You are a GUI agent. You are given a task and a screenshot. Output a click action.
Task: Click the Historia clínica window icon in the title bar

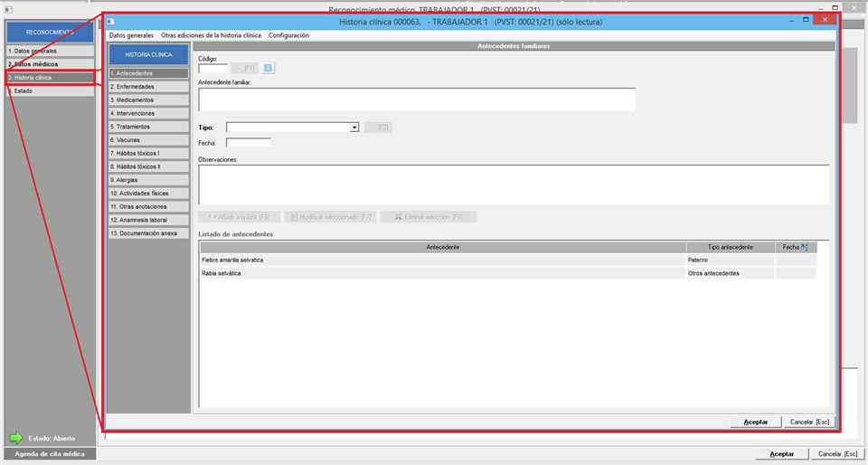[x=110, y=22]
